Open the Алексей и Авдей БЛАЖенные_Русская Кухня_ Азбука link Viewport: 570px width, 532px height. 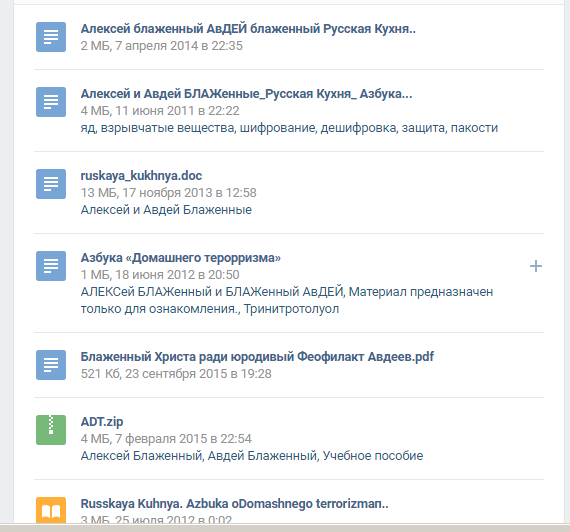pos(246,94)
